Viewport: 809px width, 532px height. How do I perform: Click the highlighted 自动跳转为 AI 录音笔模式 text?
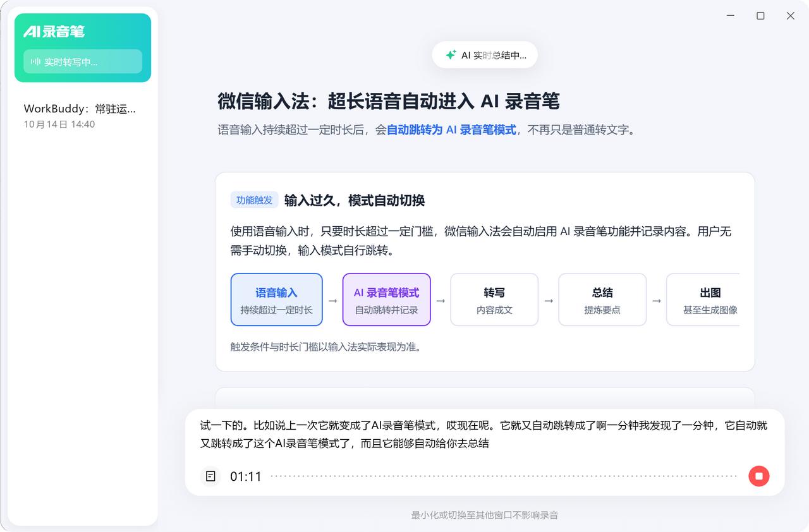[451, 130]
